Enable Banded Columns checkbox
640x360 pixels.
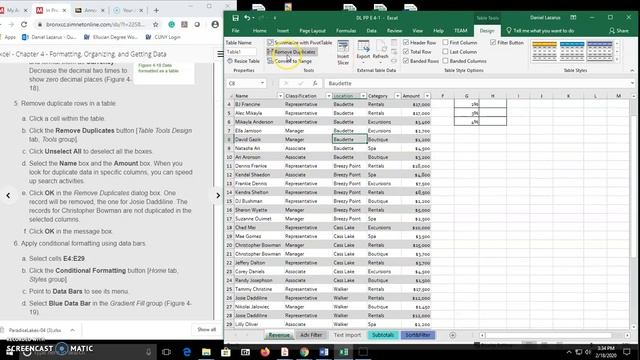click(446, 61)
